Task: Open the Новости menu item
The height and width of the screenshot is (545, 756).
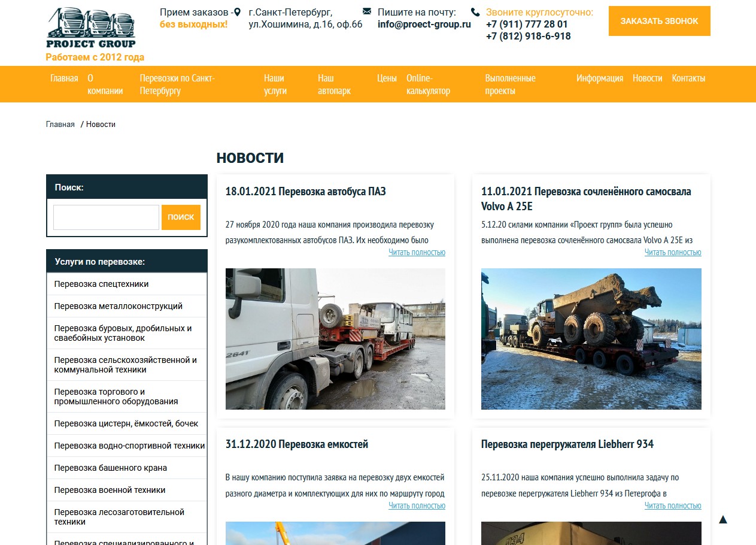Action: click(x=648, y=78)
